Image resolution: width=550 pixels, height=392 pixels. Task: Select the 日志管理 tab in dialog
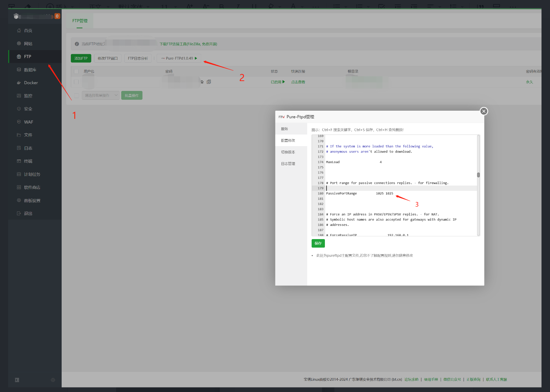[288, 164]
